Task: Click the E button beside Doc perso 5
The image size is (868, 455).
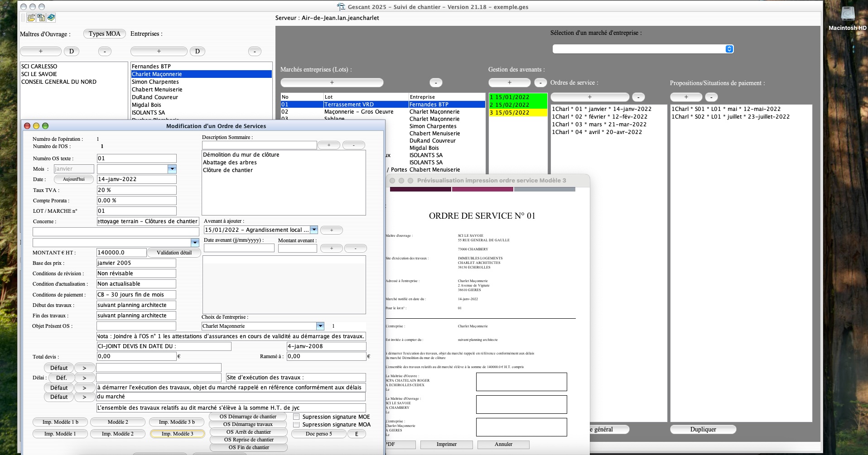Action: point(357,434)
